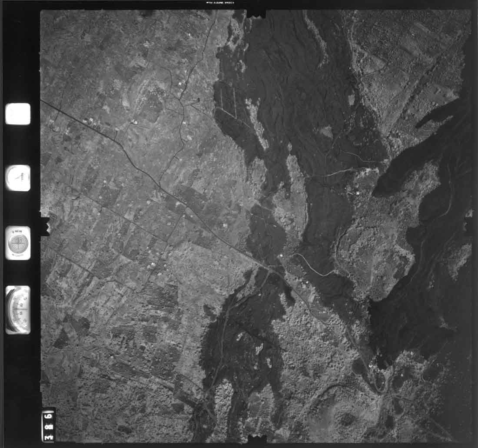Click the top center fiducial notch
The height and width of the screenshot is (448, 478).
click(x=256, y=14)
